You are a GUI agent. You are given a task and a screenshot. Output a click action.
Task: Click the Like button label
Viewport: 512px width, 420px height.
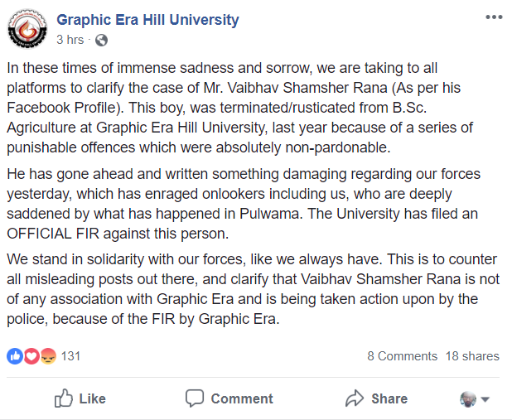[93, 398]
